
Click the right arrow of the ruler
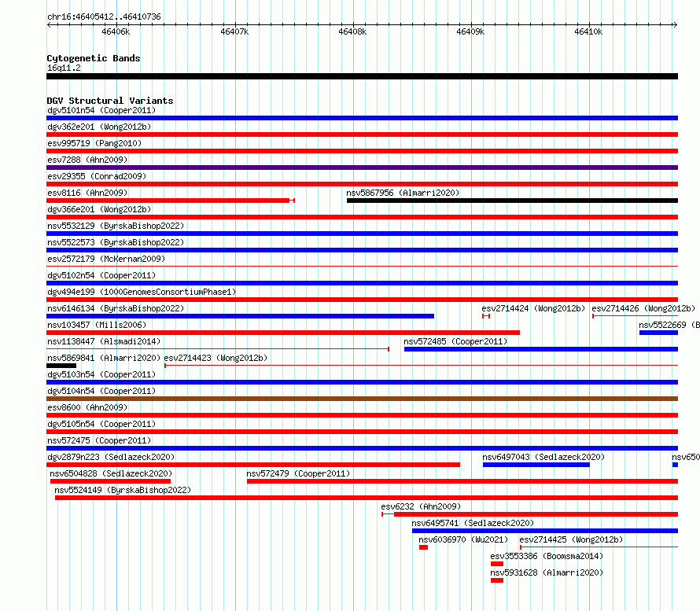[x=675, y=25]
